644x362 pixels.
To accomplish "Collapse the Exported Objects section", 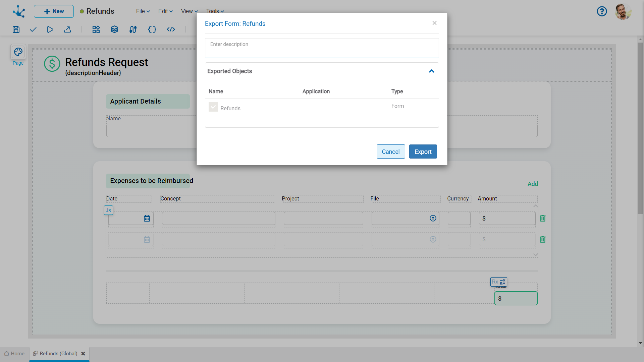I will coord(432,71).
